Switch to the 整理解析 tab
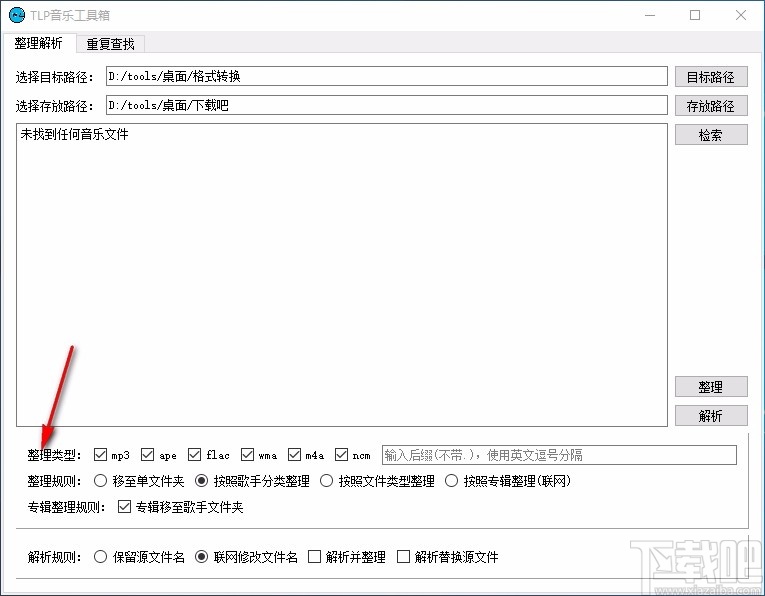The image size is (765, 596). pos(39,43)
